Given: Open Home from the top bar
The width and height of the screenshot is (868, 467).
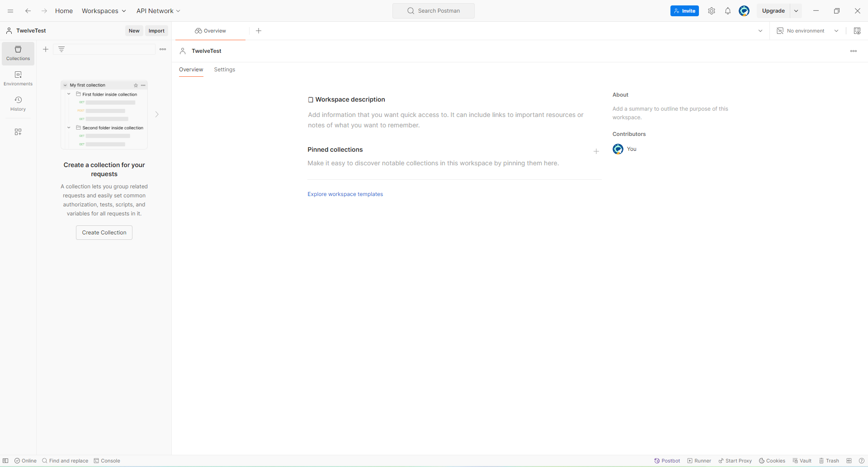Looking at the screenshot, I should tap(64, 11).
